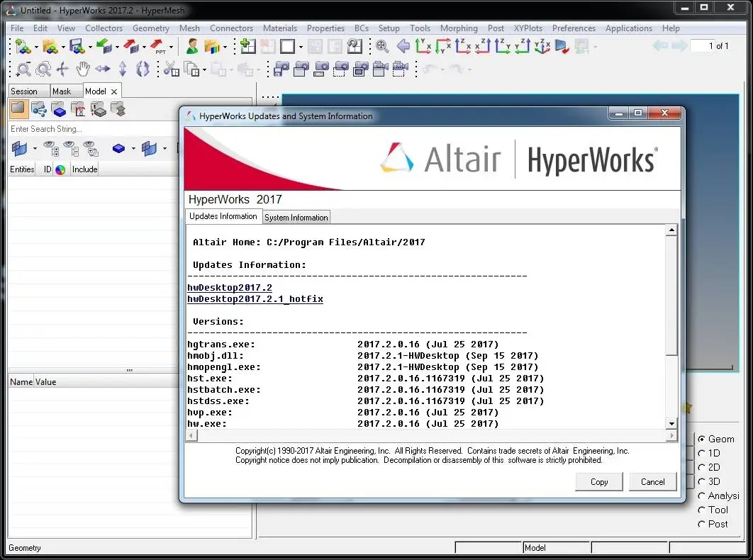
Task: Expand the Import dropdown arrow
Action: point(117,47)
